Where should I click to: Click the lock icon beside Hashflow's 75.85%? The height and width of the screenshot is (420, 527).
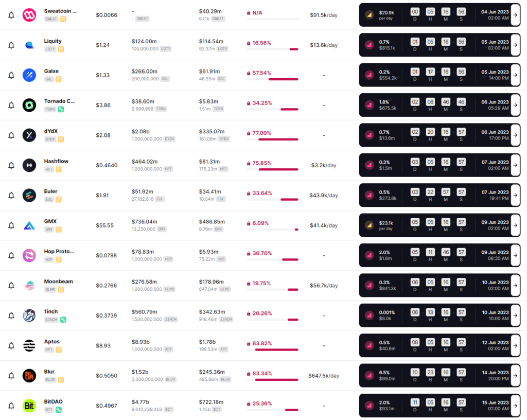(x=249, y=163)
